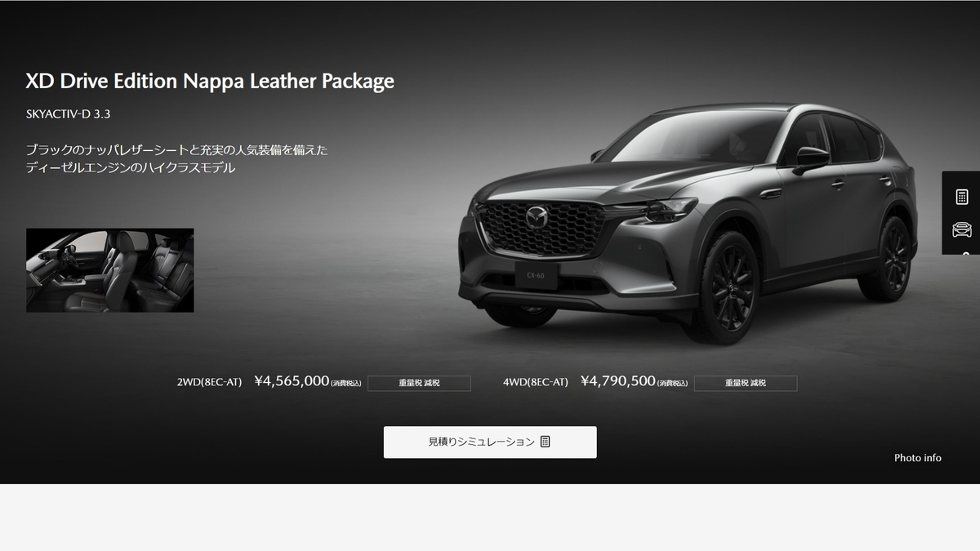Click the CX-60 license plate on the car
The image size is (980, 551).
point(535,276)
